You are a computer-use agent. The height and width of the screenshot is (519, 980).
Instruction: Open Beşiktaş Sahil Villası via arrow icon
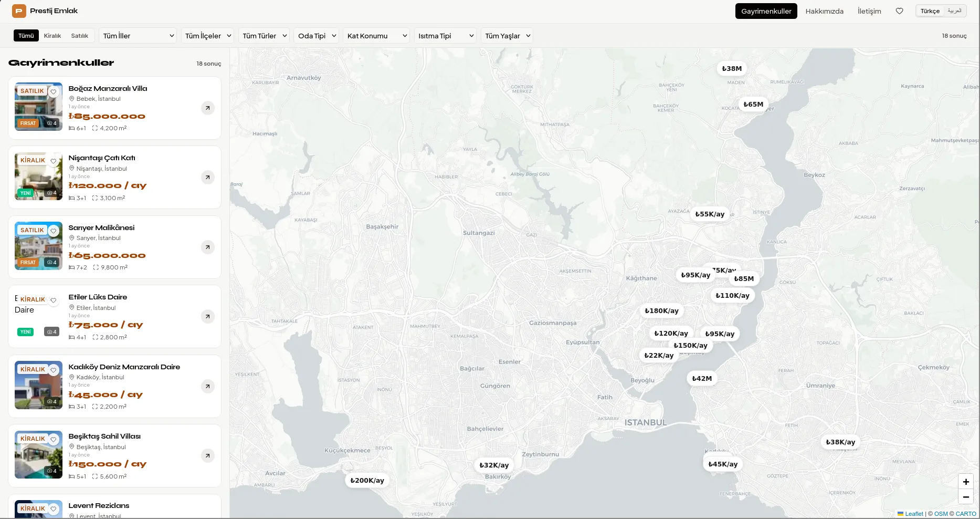(x=208, y=455)
